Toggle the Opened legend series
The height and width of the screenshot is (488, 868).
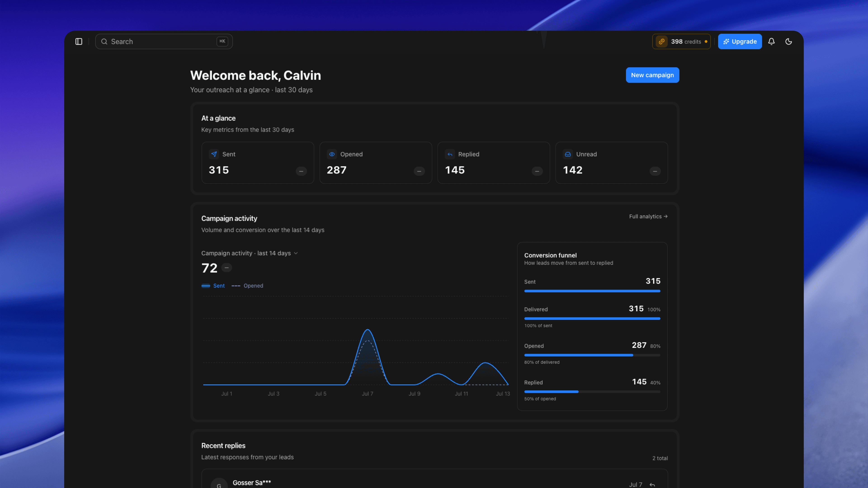[x=248, y=286]
